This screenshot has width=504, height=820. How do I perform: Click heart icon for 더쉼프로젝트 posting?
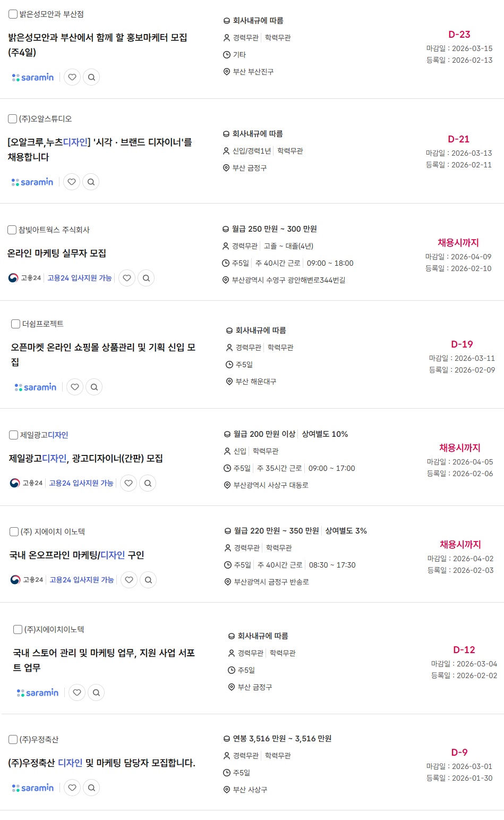coord(75,387)
